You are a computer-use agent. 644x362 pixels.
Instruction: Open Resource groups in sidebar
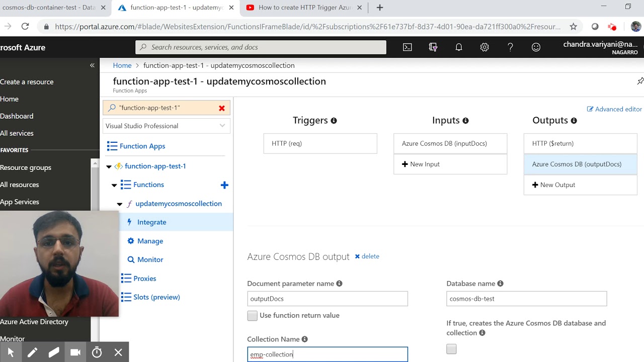[26, 167]
